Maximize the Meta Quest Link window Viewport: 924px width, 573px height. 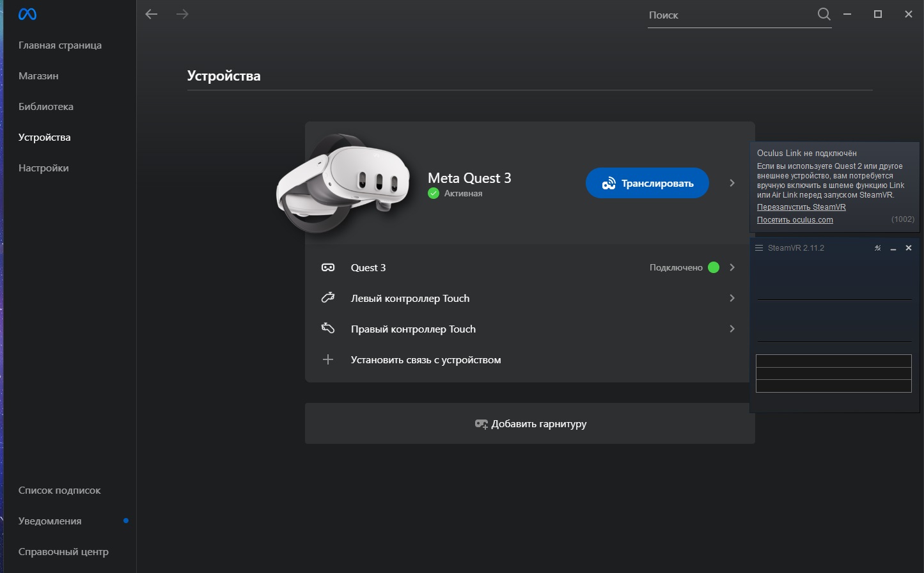878,14
